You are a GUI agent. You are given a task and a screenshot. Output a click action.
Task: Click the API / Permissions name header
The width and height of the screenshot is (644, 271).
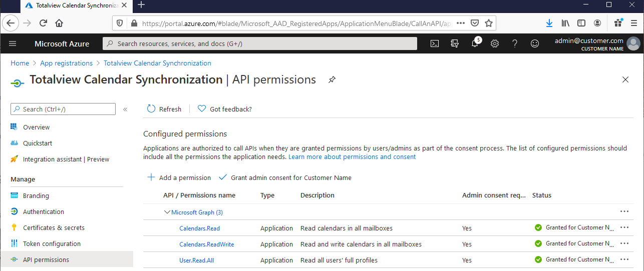[199, 195]
